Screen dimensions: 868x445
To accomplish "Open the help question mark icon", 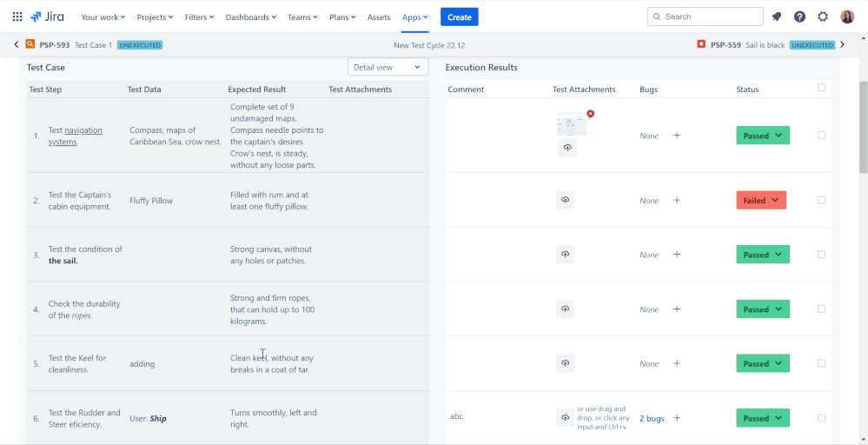I will [x=799, y=17].
